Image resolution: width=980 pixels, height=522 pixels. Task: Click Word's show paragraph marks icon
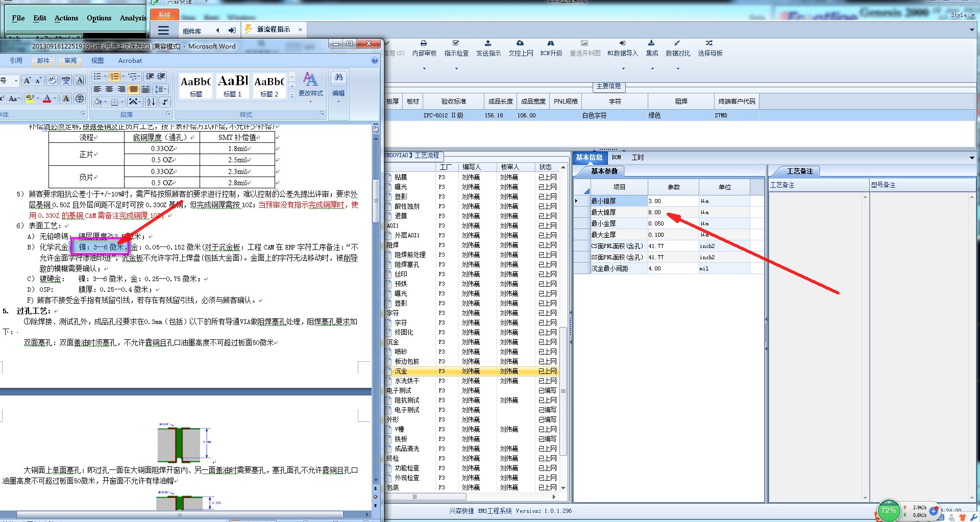click(164, 102)
